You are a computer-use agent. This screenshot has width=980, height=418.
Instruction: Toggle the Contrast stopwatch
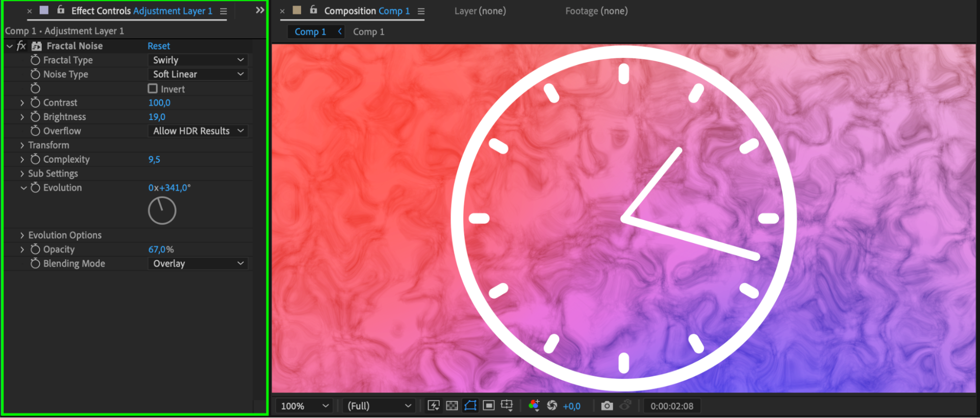click(35, 102)
